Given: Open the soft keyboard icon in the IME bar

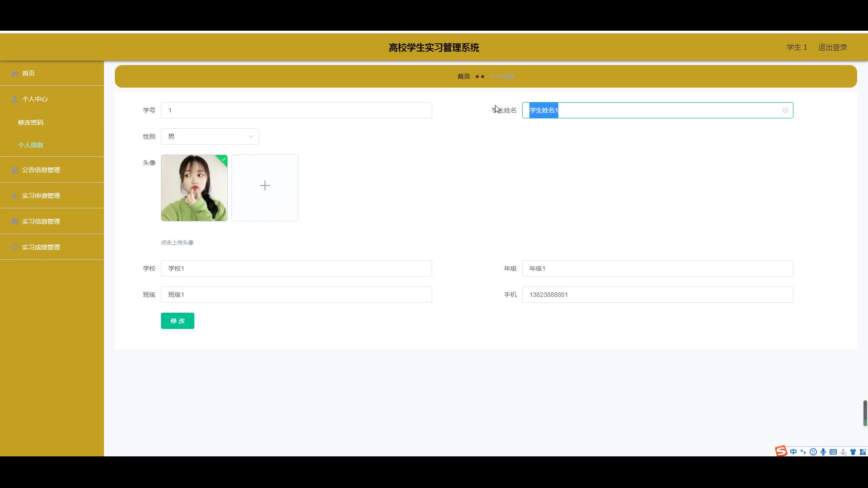Looking at the screenshot, I should (x=833, y=452).
